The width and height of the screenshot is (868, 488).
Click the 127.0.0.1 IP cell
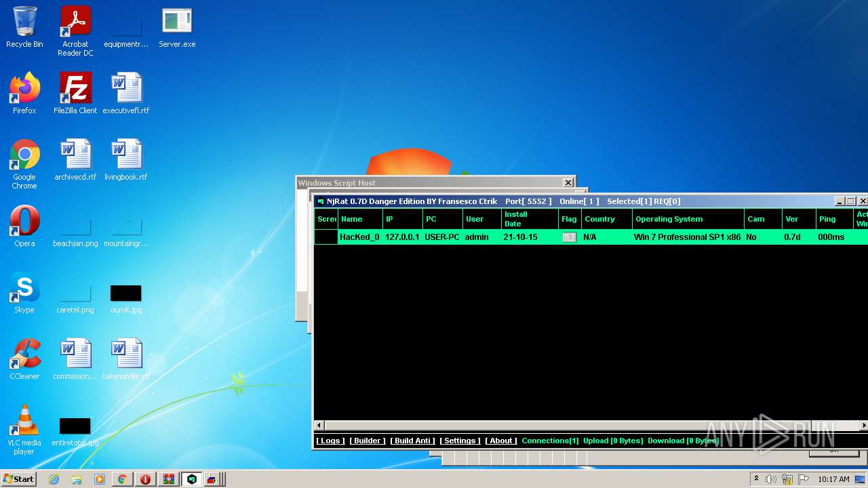click(402, 237)
